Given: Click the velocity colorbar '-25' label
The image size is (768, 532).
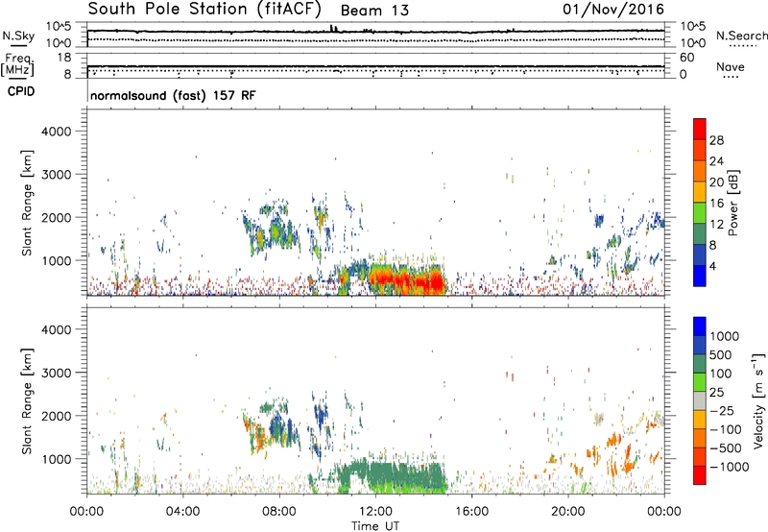Looking at the screenshot, I should [x=722, y=411].
